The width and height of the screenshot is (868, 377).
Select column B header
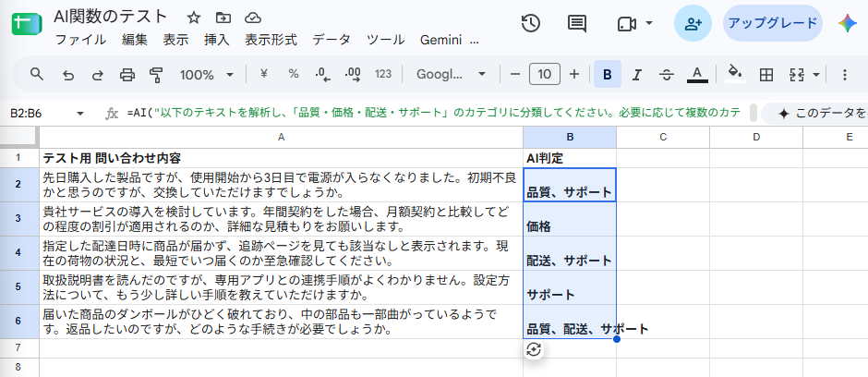tap(570, 137)
